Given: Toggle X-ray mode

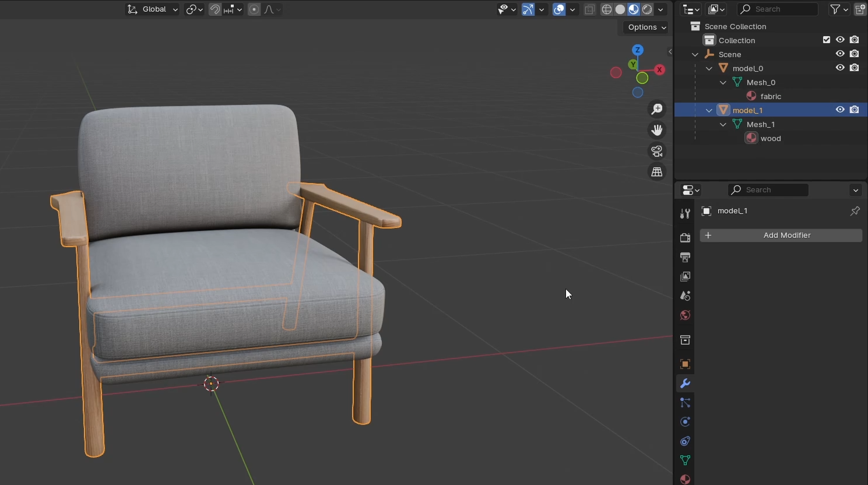Looking at the screenshot, I should (x=589, y=9).
